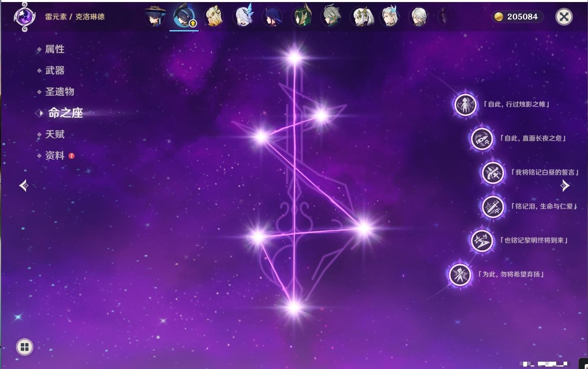Open the four-square grid menu icon
The height and width of the screenshot is (369, 588).
24,347
